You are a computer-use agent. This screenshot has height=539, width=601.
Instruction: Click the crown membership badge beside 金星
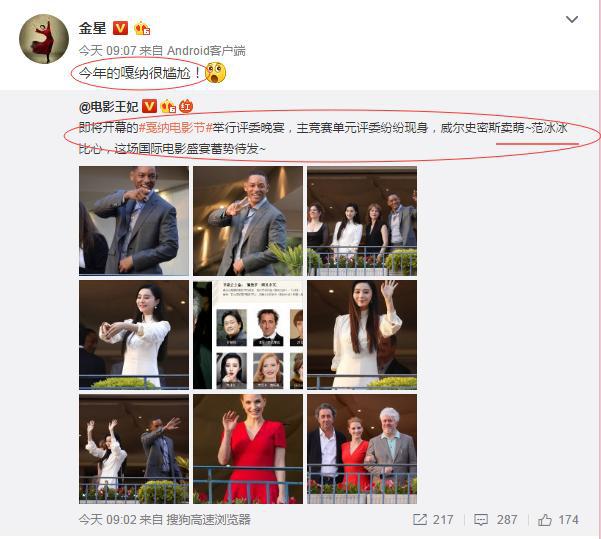point(142,28)
